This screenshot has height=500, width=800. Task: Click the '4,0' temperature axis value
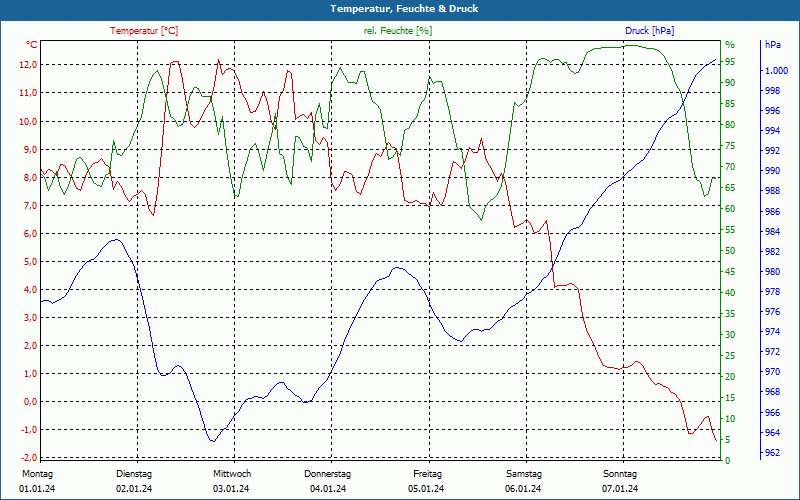coord(30,290)
